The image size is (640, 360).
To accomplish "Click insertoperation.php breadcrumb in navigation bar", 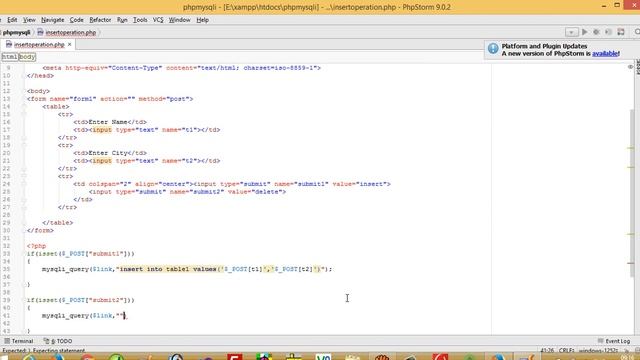I will pyautogui.click(x=71, y=32).
